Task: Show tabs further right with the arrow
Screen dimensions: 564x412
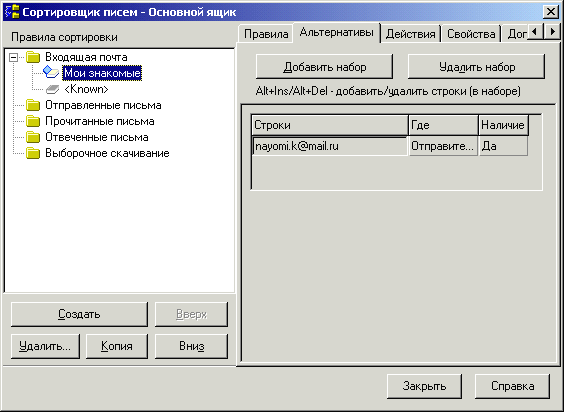Action: [552, 32]
